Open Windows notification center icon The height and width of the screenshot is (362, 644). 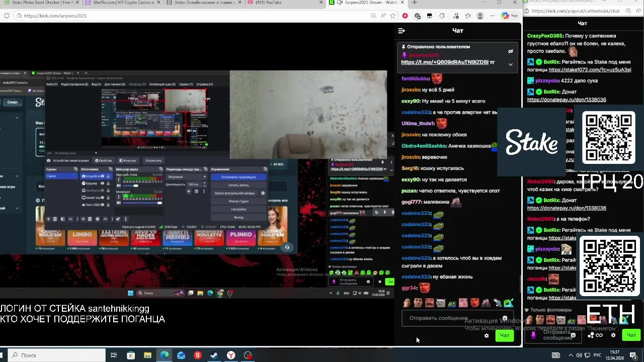point(634,355)
